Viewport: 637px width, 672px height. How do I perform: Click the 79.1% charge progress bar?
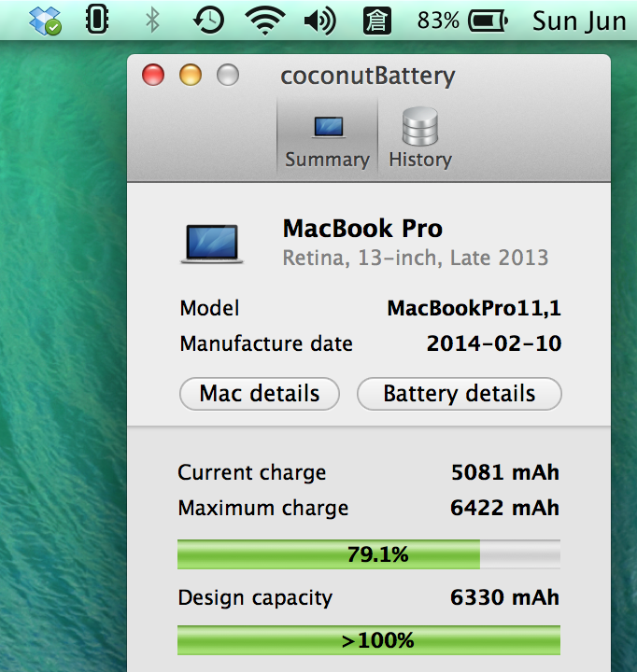pos(369,554)
